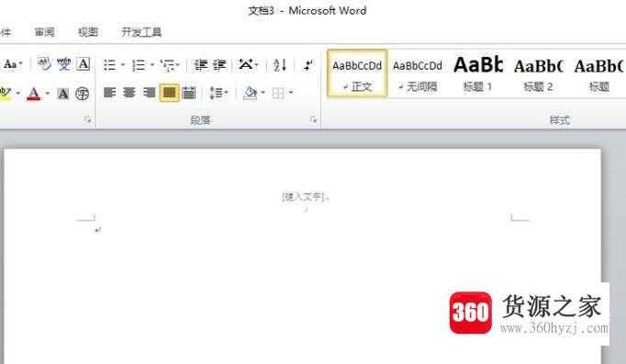This screenshot has width=626, height=364.
Task: Click the Decrease Indent icon
Action: (200, 65)
